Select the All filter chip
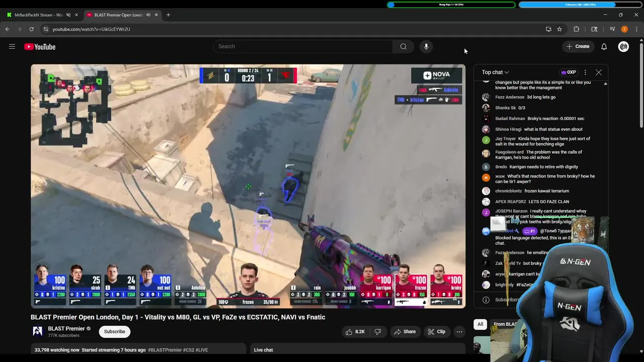This screenshot has width=644, height=362. tap(480, 324)
